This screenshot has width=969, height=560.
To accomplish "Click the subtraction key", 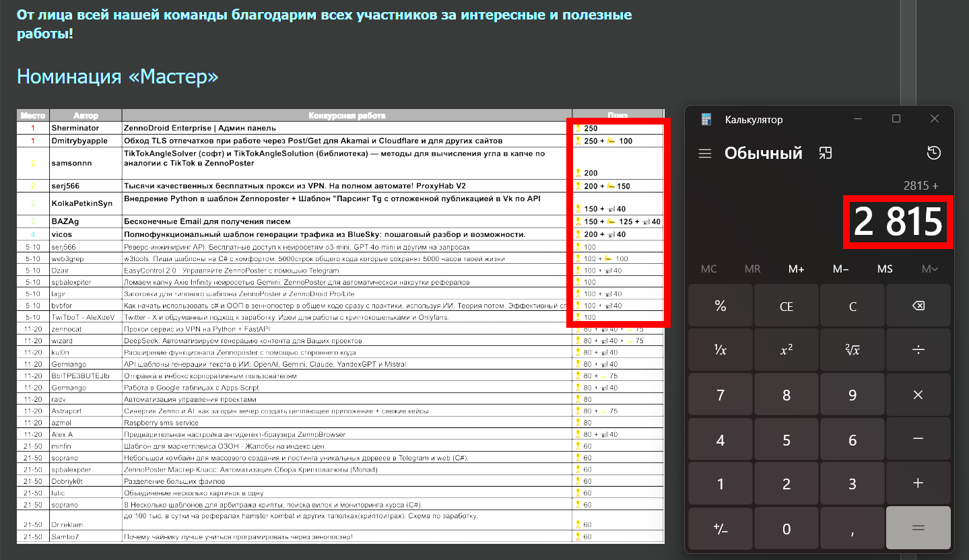I will coord(918,439).
